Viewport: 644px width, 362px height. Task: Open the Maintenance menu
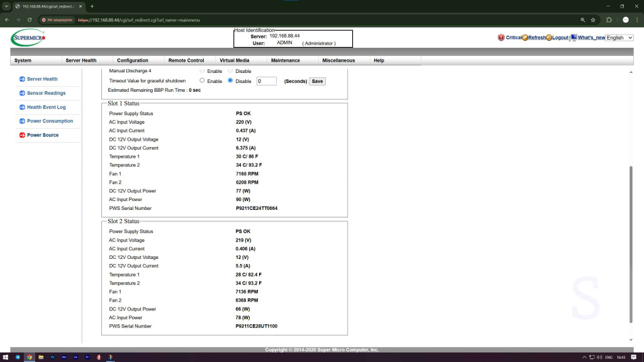pyautogui.click(x=285, y=60)
